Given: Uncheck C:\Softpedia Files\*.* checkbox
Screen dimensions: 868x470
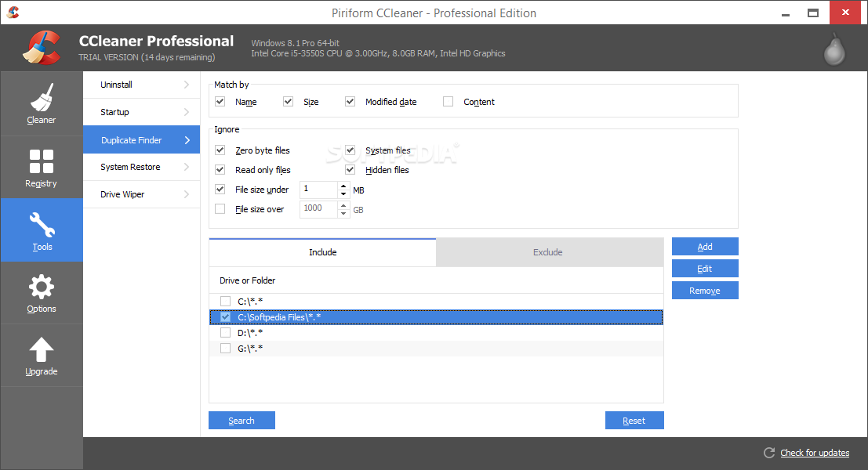Looking at the screenshot, I should point(225,317).
